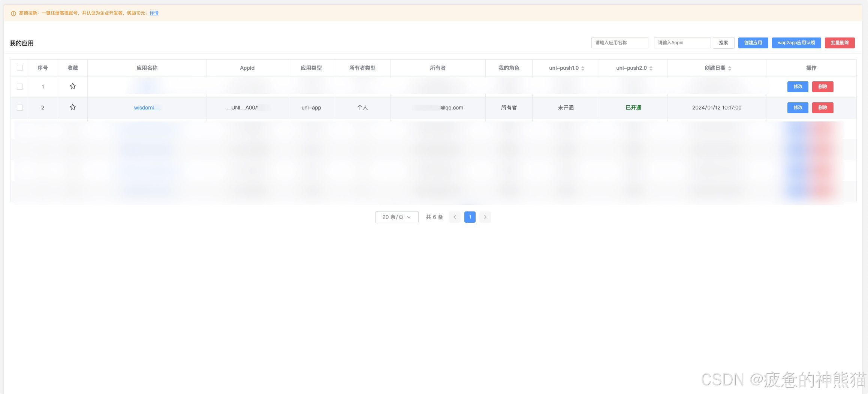This screenshot has height=394, width=868.
Task: Click the wap2app应用认领 button
Action: point(796,43)
